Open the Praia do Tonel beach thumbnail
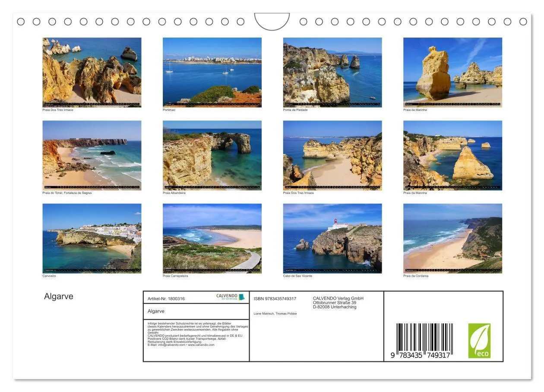The image size is (544, 392). pos(92,155)
